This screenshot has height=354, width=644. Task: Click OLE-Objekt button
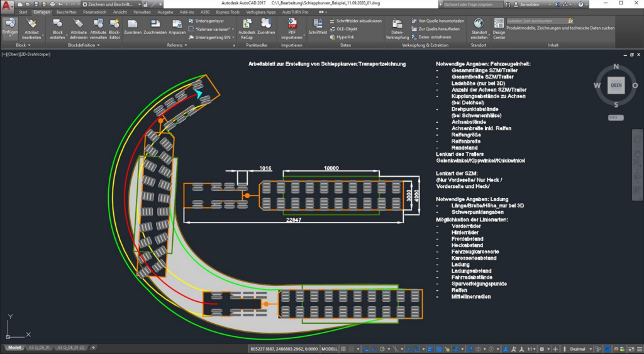pyautogui.click(x=343, y=29)
